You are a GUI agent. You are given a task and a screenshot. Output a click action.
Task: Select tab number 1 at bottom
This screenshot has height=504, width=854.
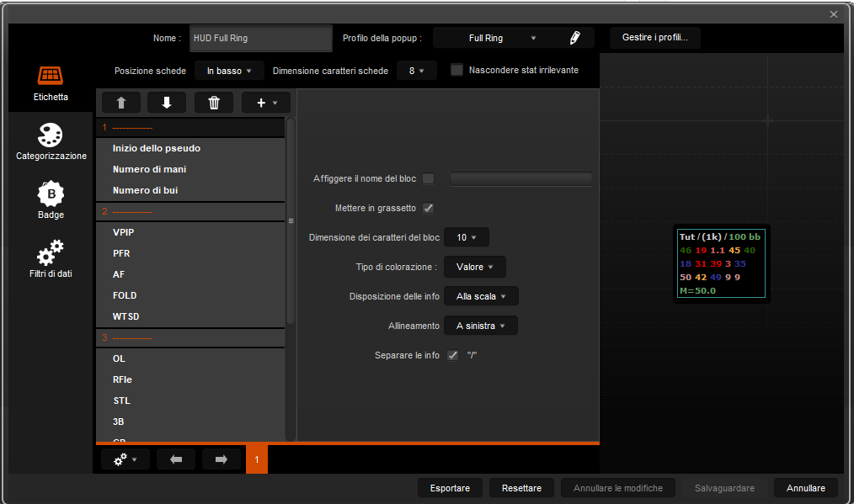(257, 459)
